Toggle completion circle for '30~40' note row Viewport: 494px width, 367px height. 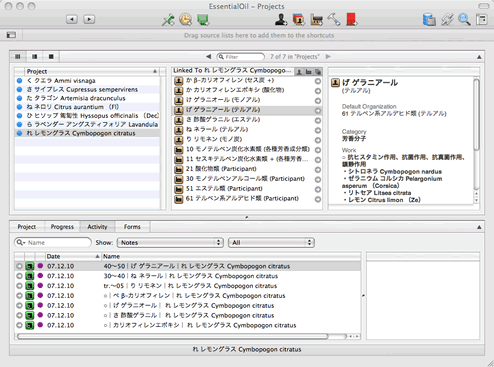pos(19,276)
